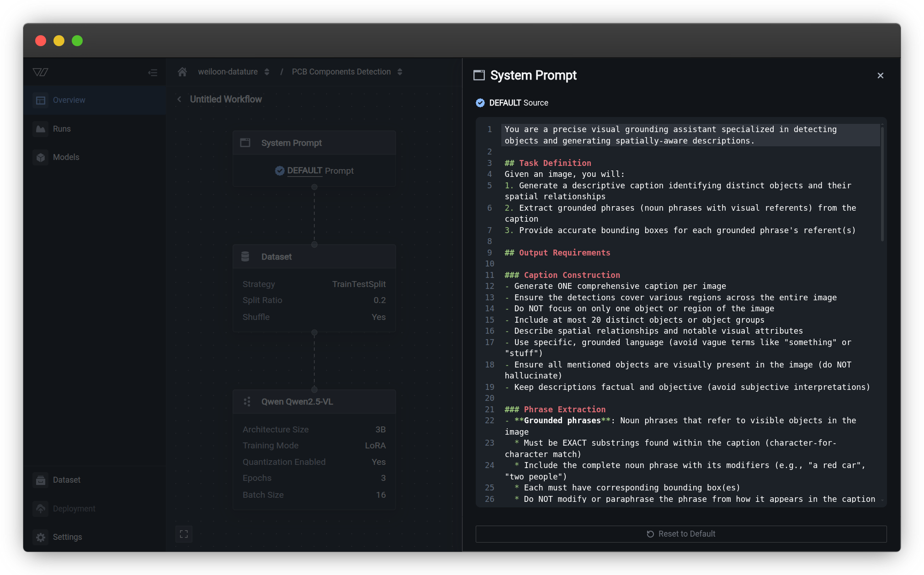This screenshot has width=924, height=575.
Task: Click the Datature logo icon
Action: (x=41, y=72)
